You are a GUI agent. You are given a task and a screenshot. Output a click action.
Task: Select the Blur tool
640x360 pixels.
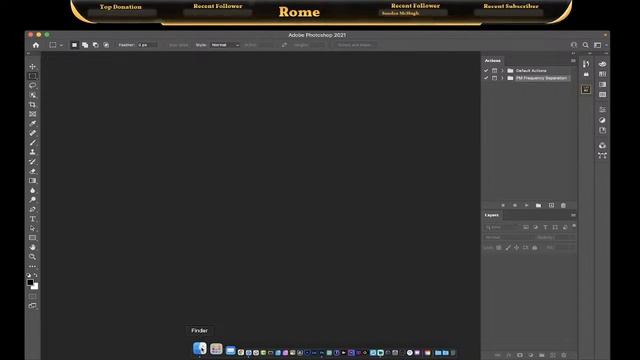pyautogui.click(x=33, y=190)
